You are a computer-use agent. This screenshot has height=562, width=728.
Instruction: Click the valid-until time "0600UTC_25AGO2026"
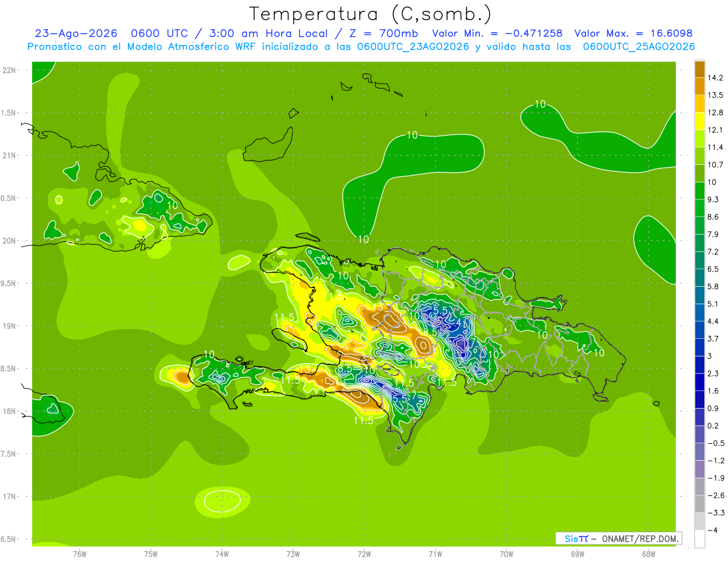click(639, 47)
